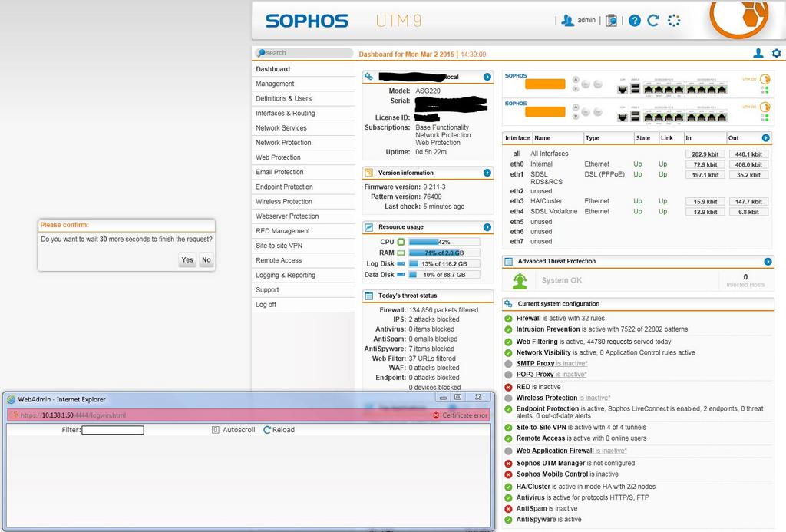Open the system info panel arrow button

pos(487,77)
